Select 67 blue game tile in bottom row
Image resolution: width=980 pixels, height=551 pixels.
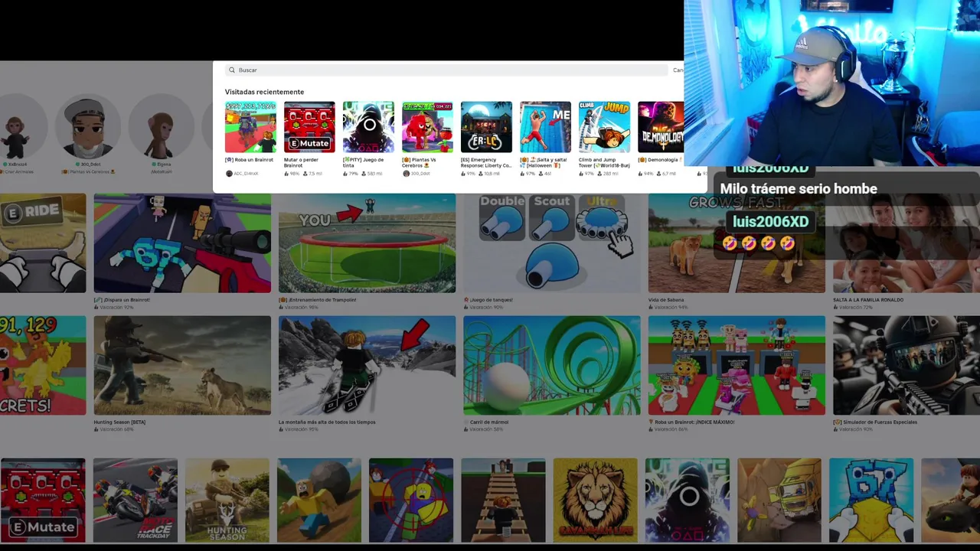871,500
